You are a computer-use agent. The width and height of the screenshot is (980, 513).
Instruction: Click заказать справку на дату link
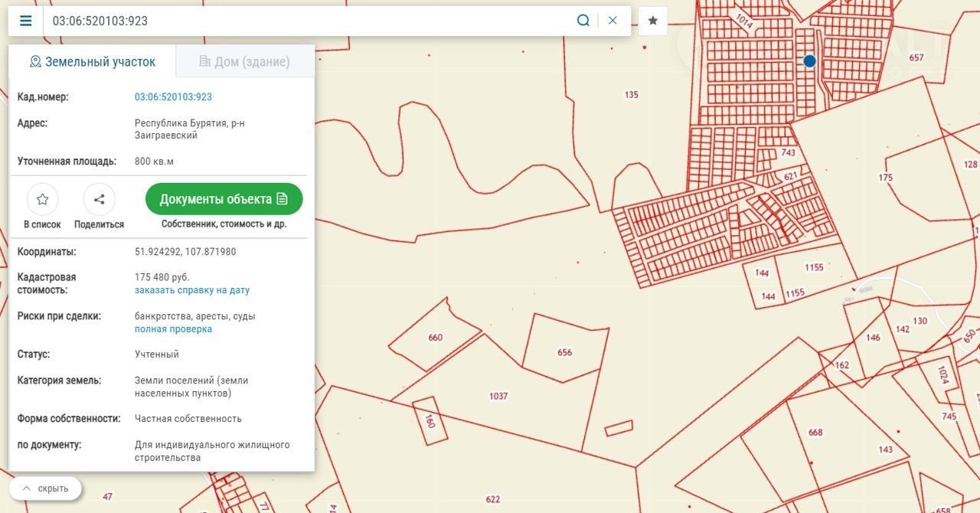(x=192, y=290)
